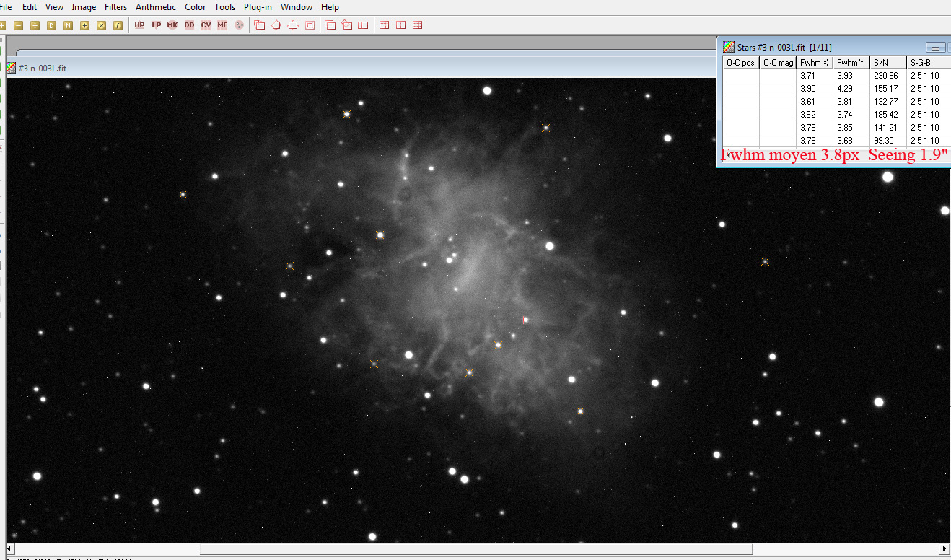Sort by the O-C pos column header
This screenshot has height=560, width=951.
coord(741,63)
